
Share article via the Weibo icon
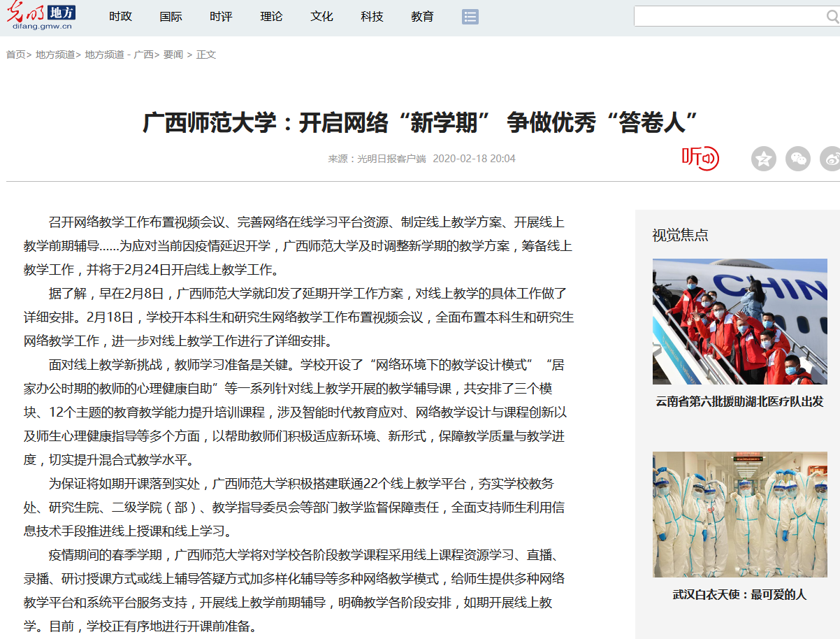pos(831,159)
